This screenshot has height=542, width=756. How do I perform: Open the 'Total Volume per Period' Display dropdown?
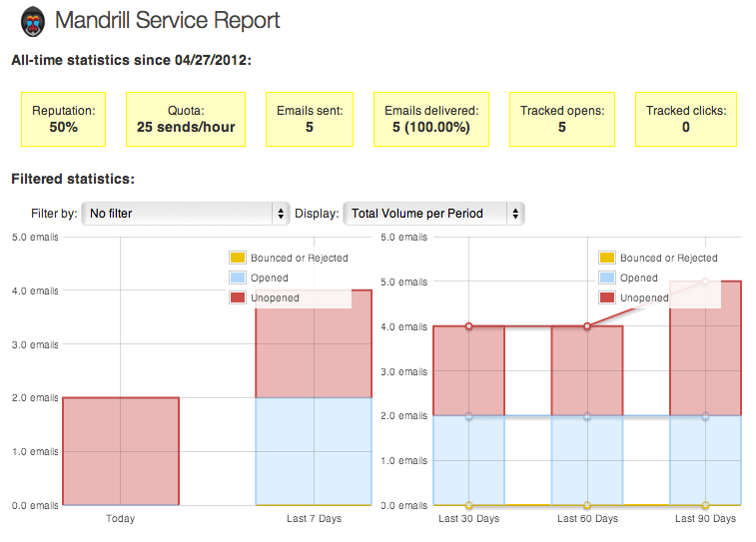coord(433,214)
